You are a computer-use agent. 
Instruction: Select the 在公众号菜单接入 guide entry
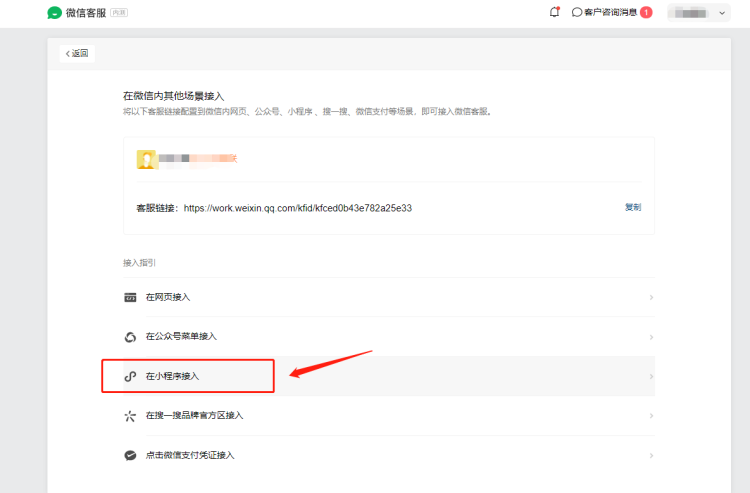[x=389, y=337]
